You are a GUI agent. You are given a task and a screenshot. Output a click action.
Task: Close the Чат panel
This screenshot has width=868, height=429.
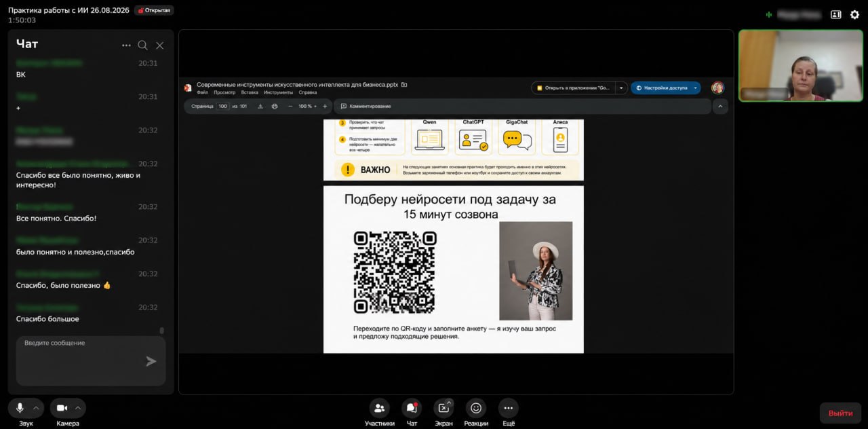click(159, 45)
